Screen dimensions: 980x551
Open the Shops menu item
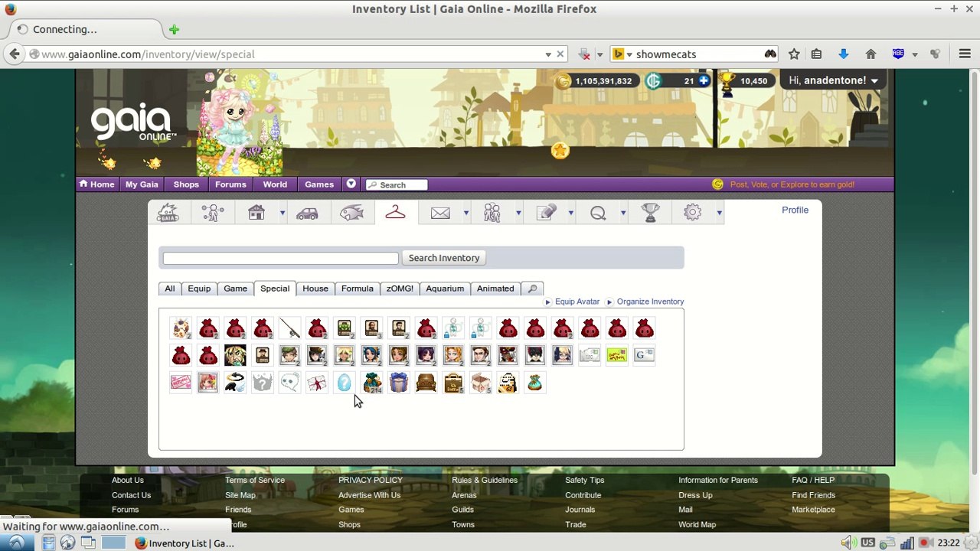pyautogui.click(x=186, y=184)
